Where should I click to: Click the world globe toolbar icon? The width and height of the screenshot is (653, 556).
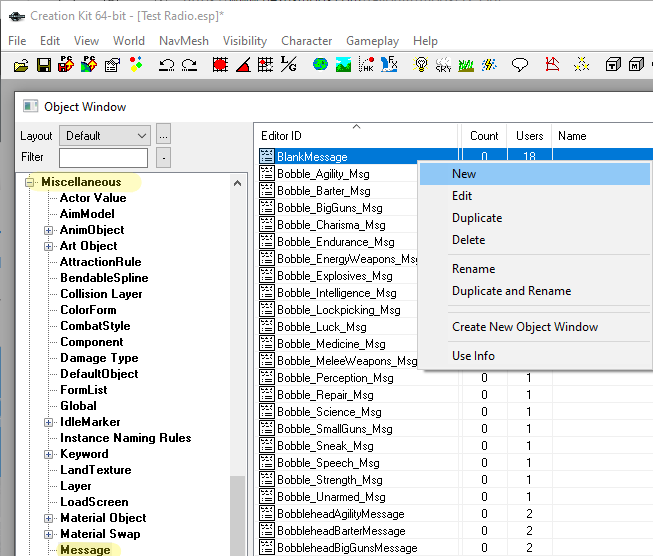320,65
